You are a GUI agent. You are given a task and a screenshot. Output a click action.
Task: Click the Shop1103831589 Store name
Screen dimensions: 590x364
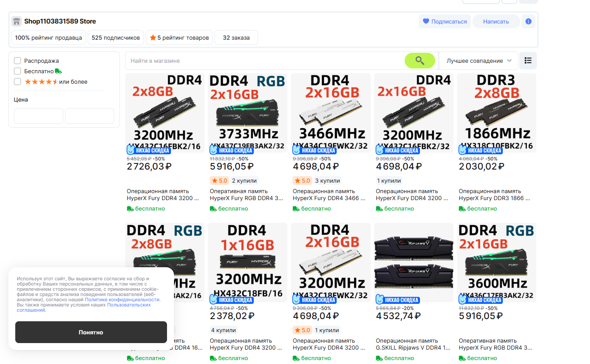tap(60, 21)
